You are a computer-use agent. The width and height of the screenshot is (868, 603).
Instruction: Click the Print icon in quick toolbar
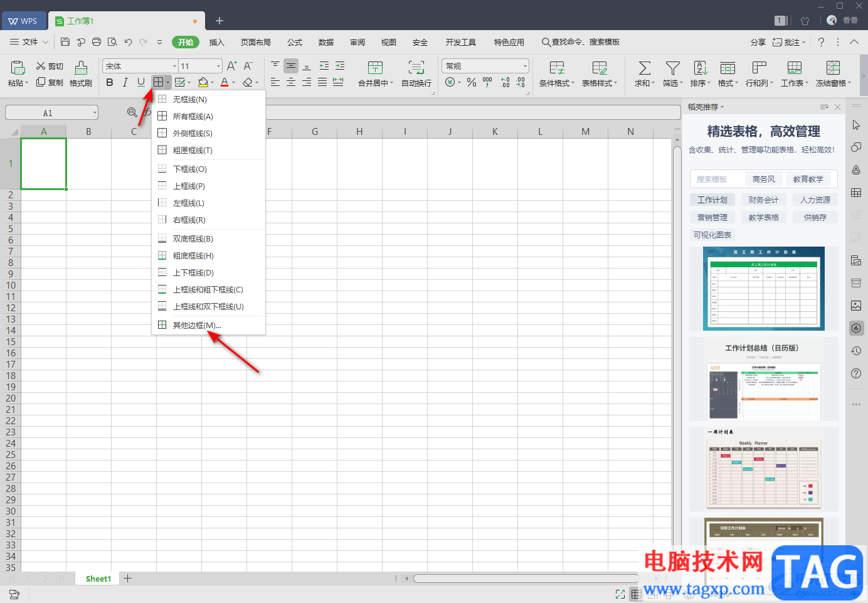[x=97, y=42]
